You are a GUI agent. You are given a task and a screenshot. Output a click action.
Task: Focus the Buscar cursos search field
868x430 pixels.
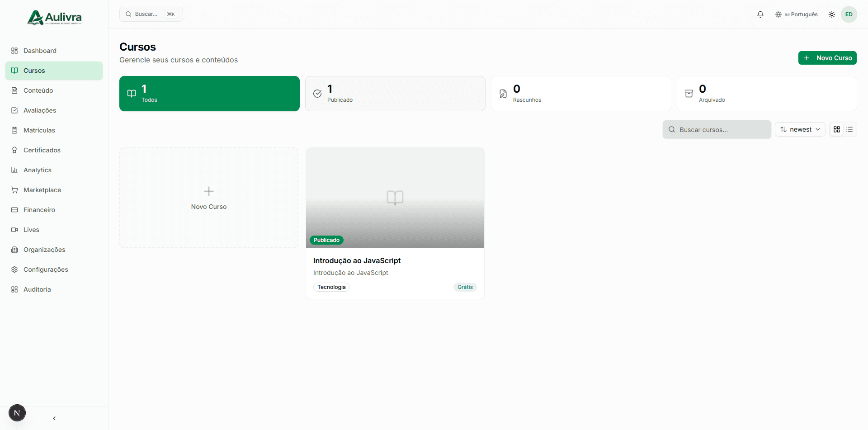coord(717,129)
